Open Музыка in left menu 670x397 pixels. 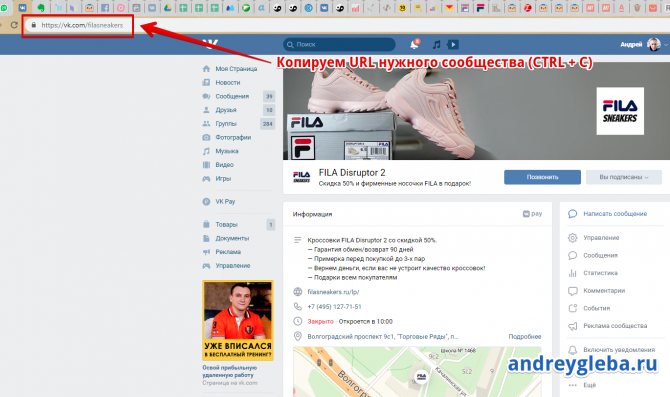227,151
